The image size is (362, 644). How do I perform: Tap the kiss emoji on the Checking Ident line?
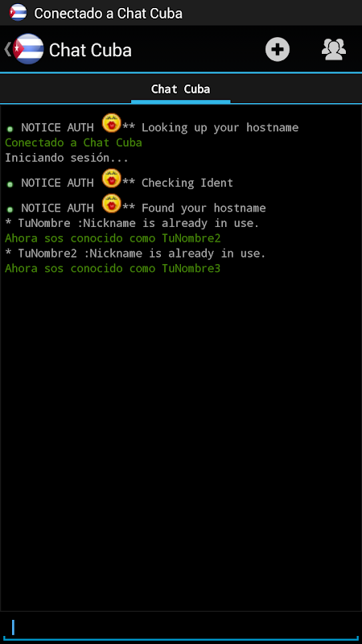click(111, 178)
